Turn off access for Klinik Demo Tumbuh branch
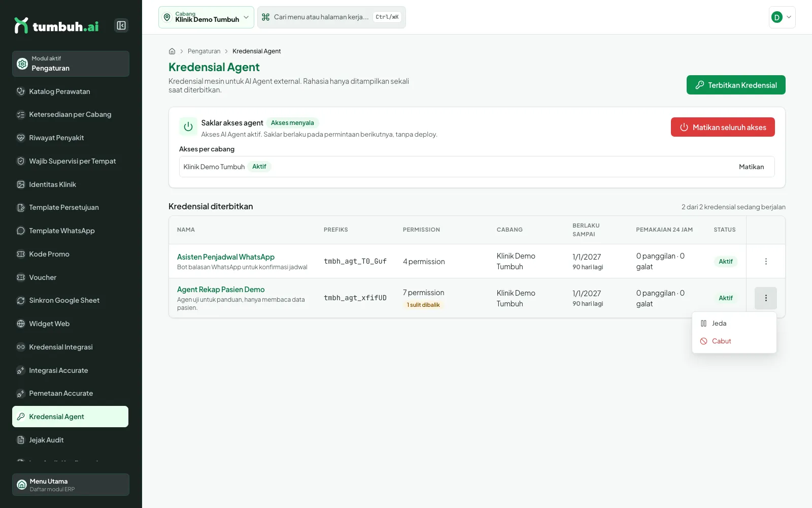The width and height of the screenshot is (812, 508). click(751, 167)
